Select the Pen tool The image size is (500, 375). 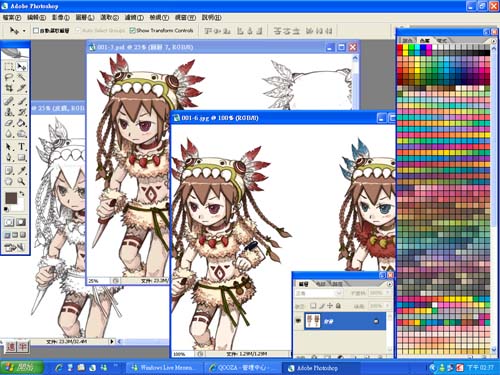[9, 157]
